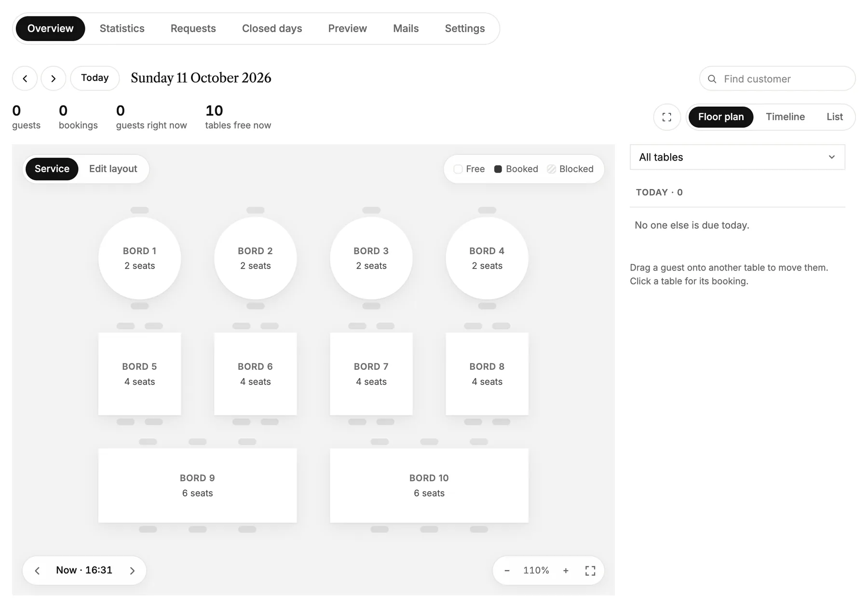868x607 pixels.
Task: Open the All tables dropdown
Action: [x=737, y=157]
